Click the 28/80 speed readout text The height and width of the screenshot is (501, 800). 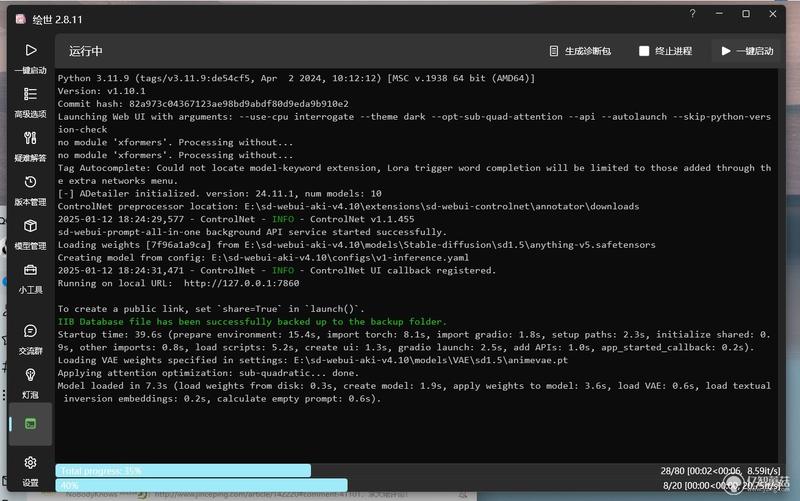[x=720, y=470]
